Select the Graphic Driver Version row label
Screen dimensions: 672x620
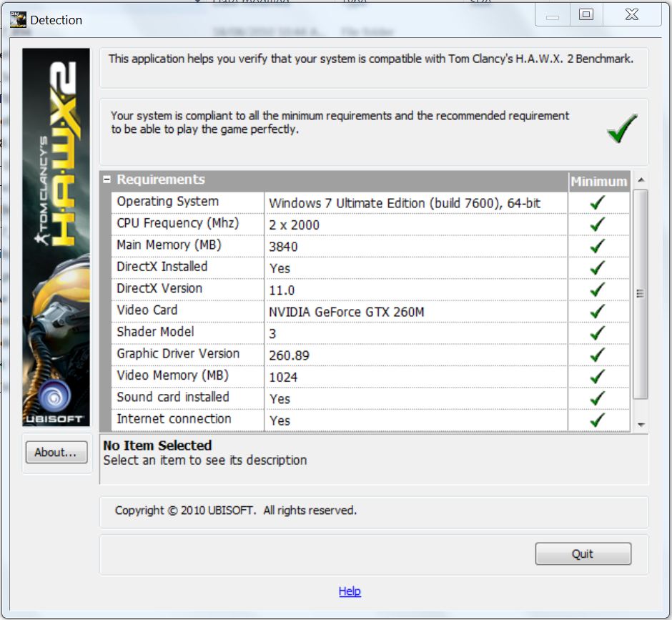pos(178,354)
